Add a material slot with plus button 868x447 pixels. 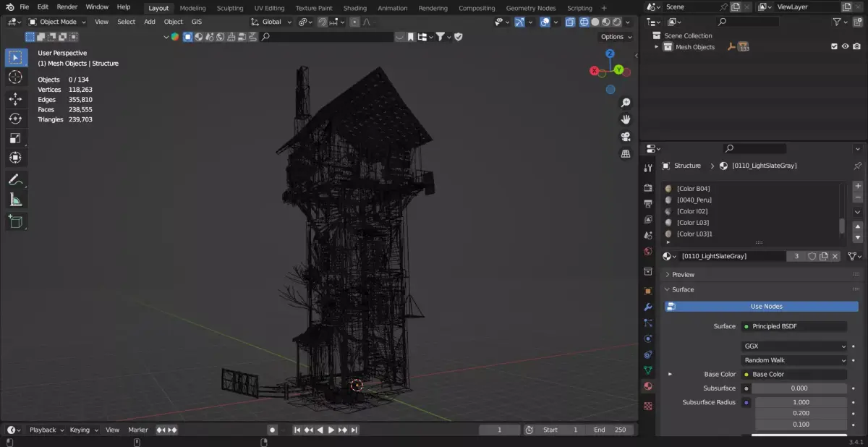click(x=858, y=187)
